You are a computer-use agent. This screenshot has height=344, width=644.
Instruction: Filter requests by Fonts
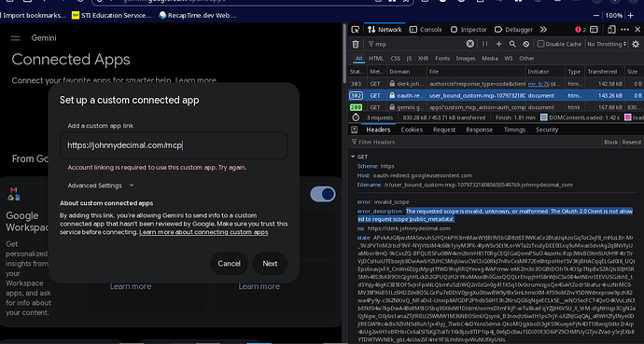pos(442,58)
